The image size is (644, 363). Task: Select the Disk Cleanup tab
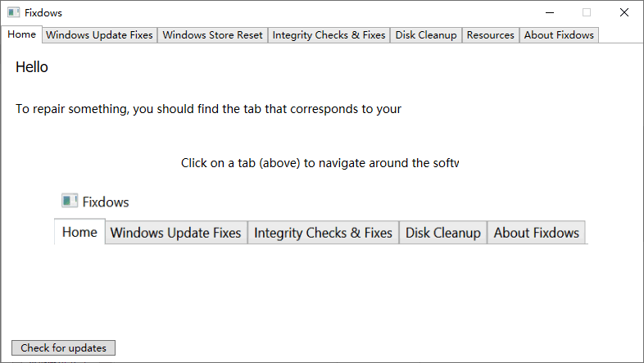426,35
